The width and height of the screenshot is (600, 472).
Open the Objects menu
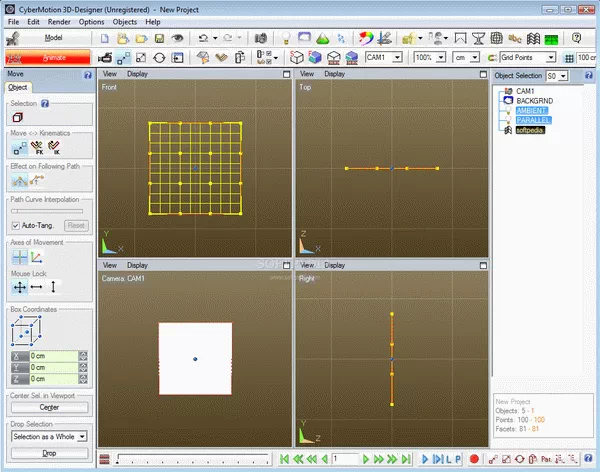125,21
